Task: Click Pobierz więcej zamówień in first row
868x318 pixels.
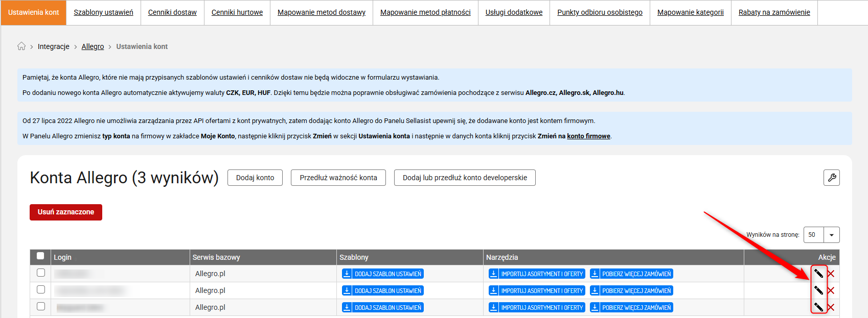Action: (x=631, y=274)
